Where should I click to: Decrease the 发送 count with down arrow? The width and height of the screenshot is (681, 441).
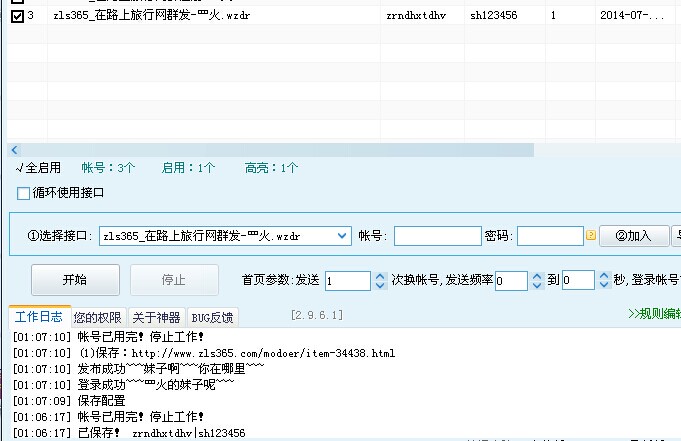380,285
